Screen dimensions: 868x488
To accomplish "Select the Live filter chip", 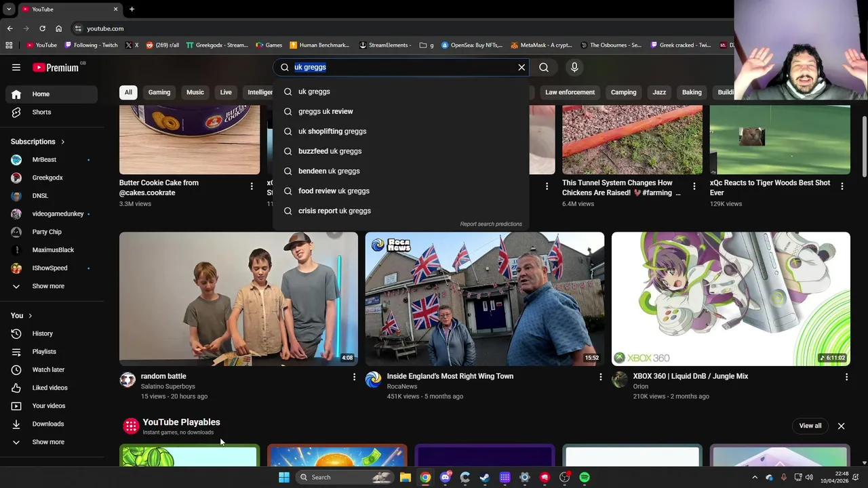I will tap(226, 92).
